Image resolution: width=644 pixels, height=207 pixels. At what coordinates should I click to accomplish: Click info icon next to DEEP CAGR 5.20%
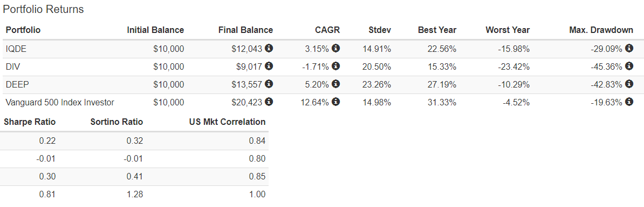click(x=335, y=84)
